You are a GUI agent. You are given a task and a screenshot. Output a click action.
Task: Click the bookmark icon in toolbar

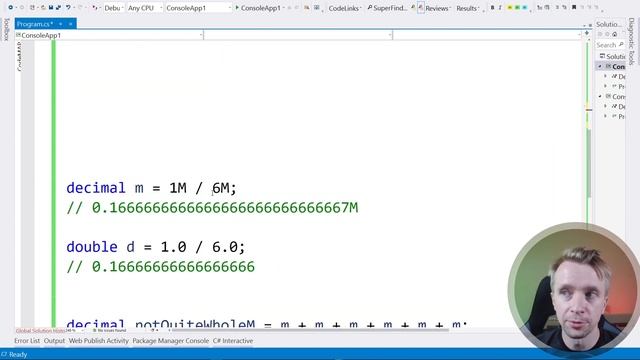[x=574, y=7]
